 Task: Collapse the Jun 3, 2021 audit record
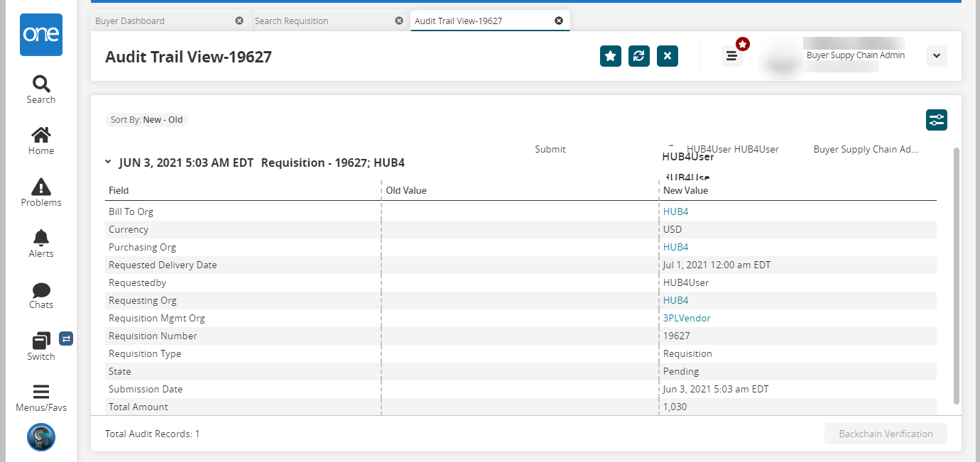click(108, 163)
